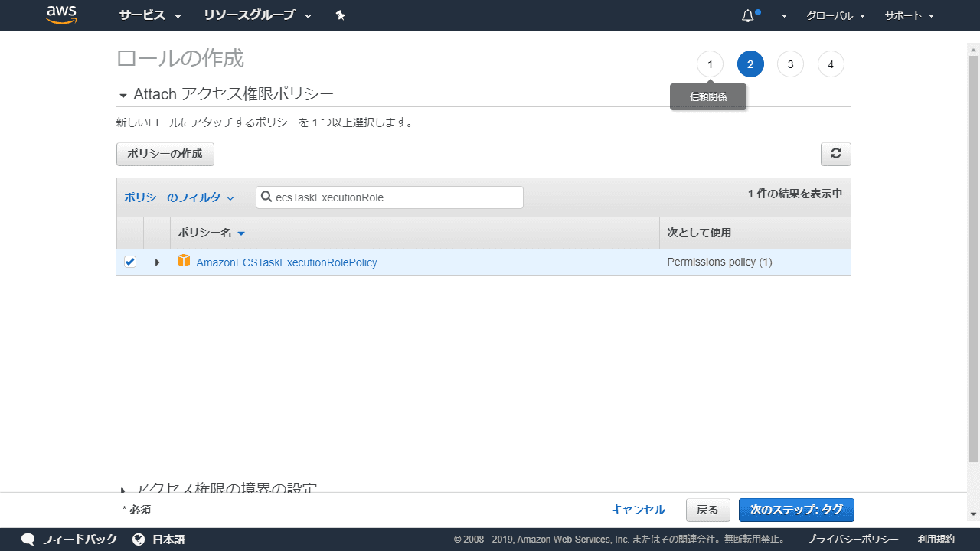Proceed with 次のステップ: タグ button
Image resolution: width=980 pixels, height=551 pixels.
click(796, 510)
